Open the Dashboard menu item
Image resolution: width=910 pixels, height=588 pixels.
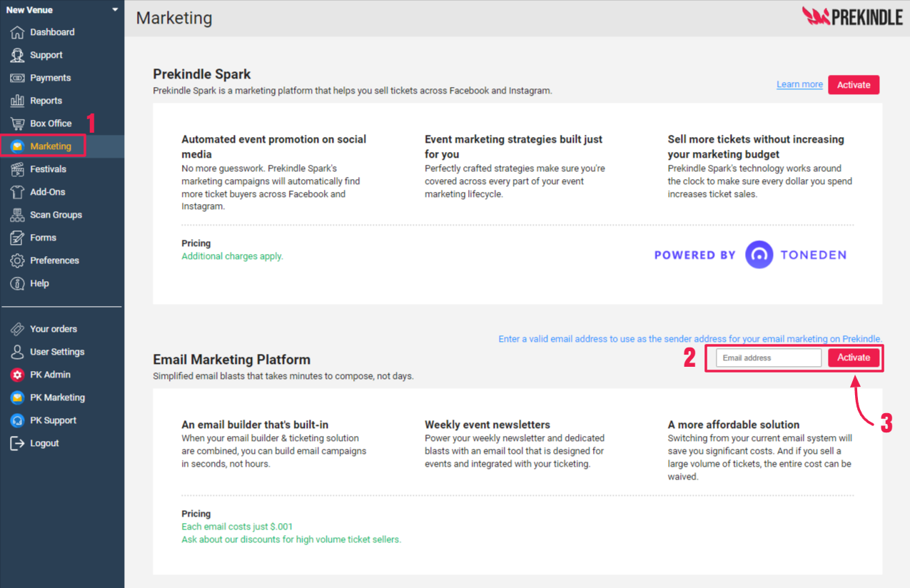coord(52,32)
